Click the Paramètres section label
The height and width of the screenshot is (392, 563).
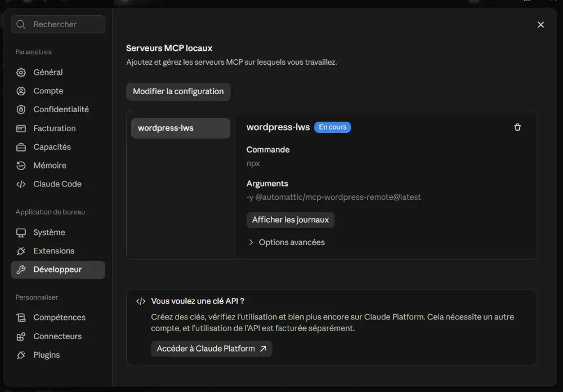(x=33, y=52)
